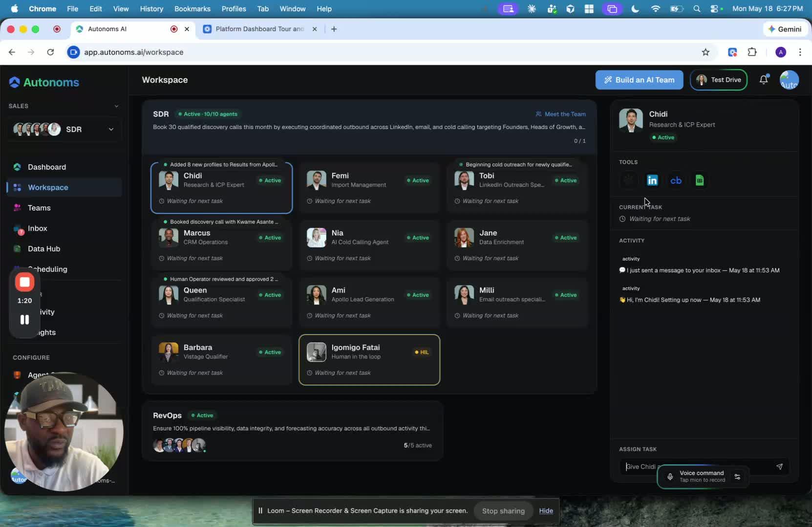Select the Igomigo Fatai human-in-the-loop card

click(369, 360)
